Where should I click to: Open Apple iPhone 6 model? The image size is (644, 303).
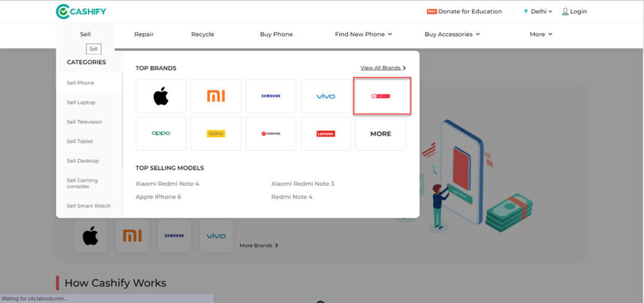click(x=158, y=197)
